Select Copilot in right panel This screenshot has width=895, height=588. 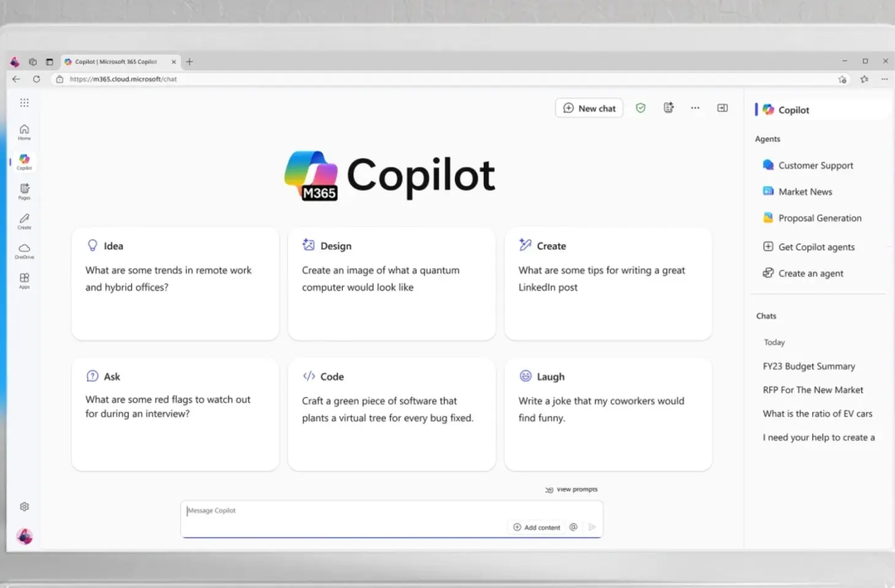[x=821, y=110]
